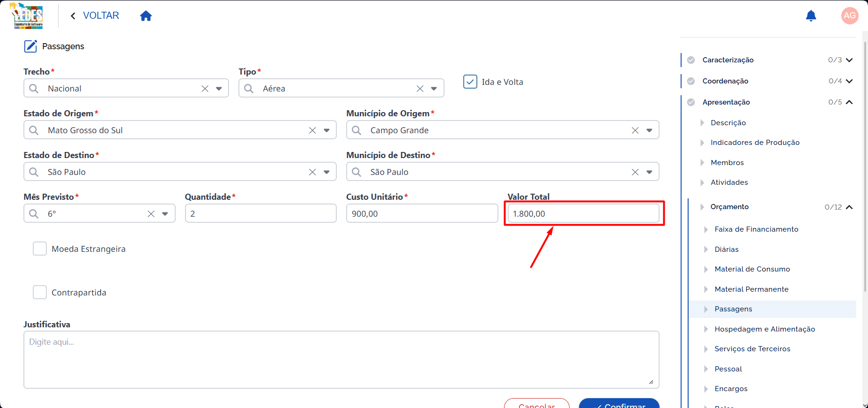
Task: Click the Coordenação status check icon
Action: (x=691, y=81)
